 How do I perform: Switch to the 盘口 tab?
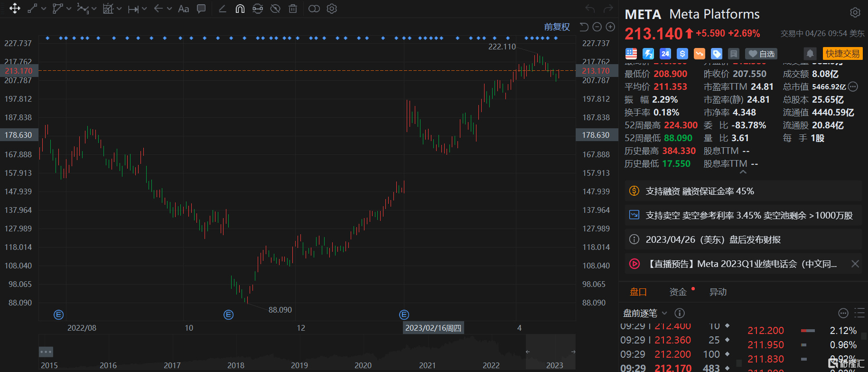click(x=638, y=292)
